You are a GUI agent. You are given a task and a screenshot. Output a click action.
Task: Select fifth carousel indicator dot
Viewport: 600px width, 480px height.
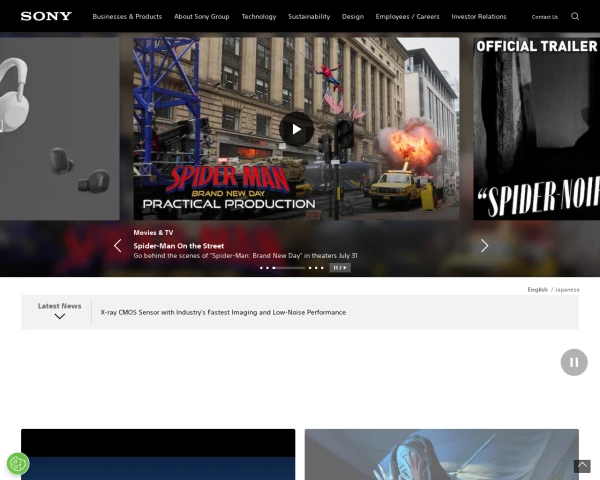pos(316,268)
